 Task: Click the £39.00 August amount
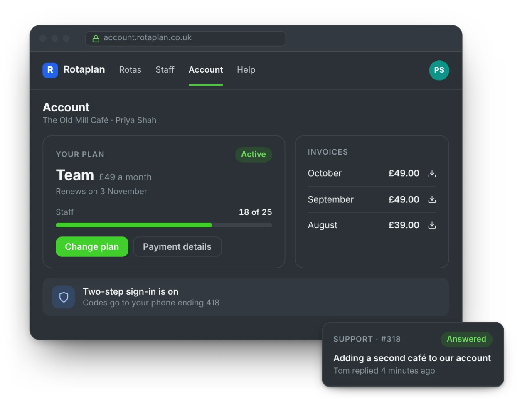(x=404, y=225)
